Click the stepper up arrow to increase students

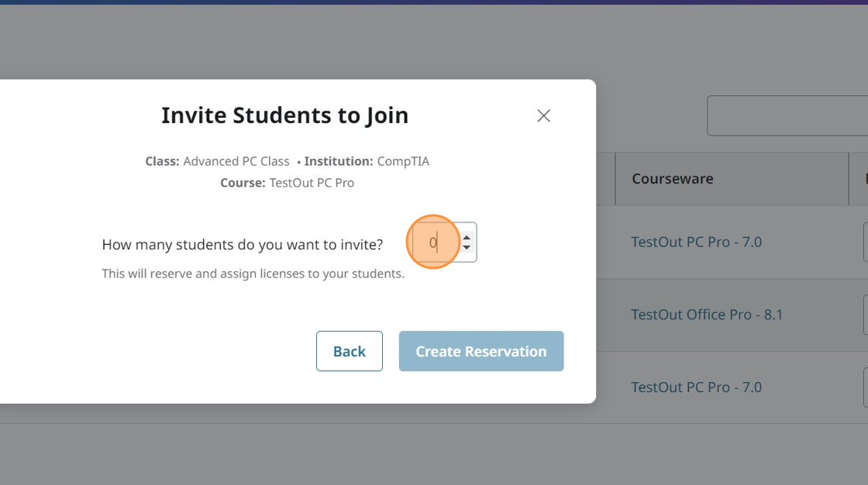point(467,236)
